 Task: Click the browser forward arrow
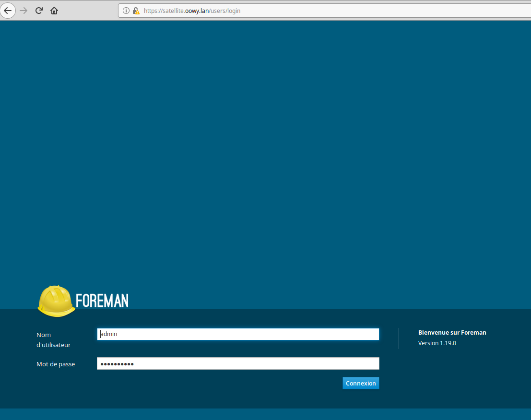pyautogui.click(x=24, y=11)
